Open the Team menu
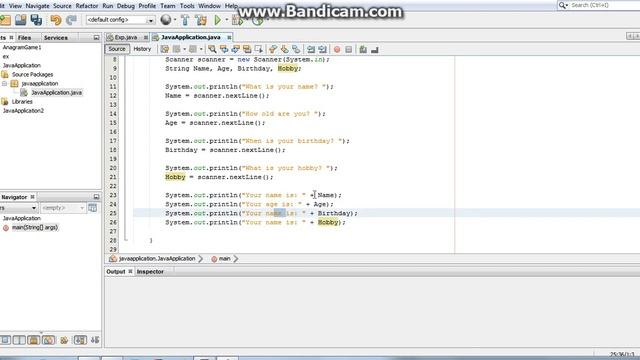The height and width of the screenshot is (360, 640). coord(167,6)
